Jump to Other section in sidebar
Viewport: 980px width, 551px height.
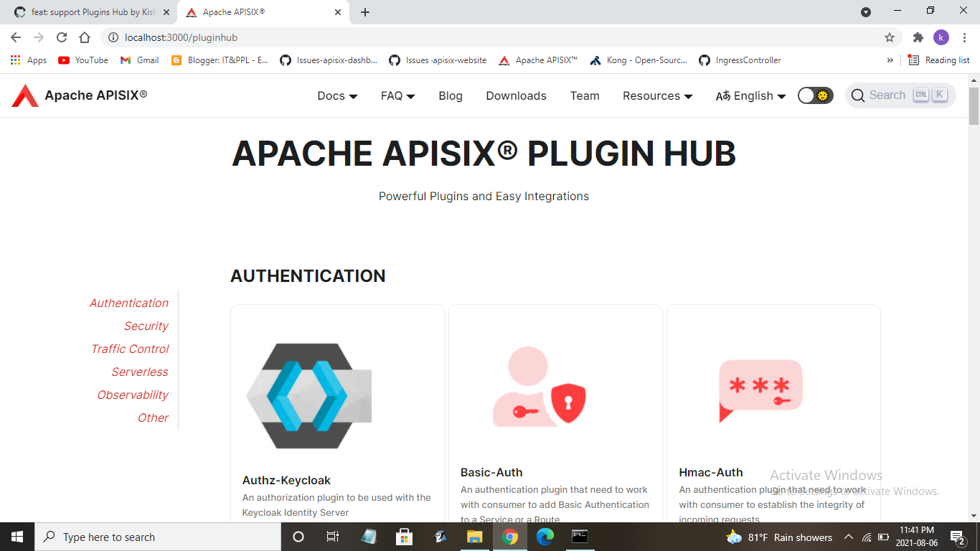(154, 418)
